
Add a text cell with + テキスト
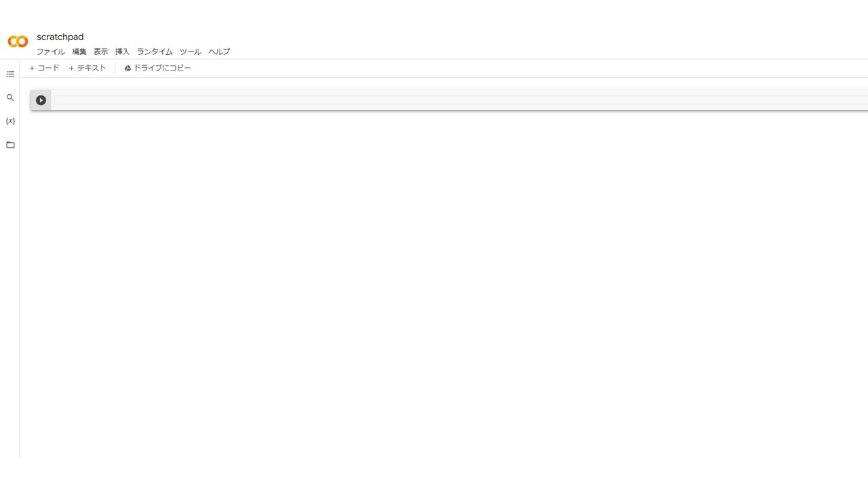[87, 68]
